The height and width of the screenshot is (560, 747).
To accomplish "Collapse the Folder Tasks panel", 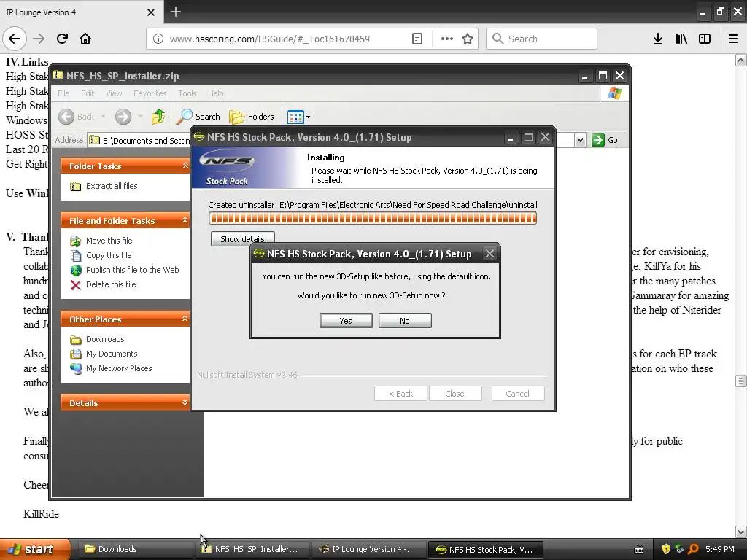I will pos(185,166).
